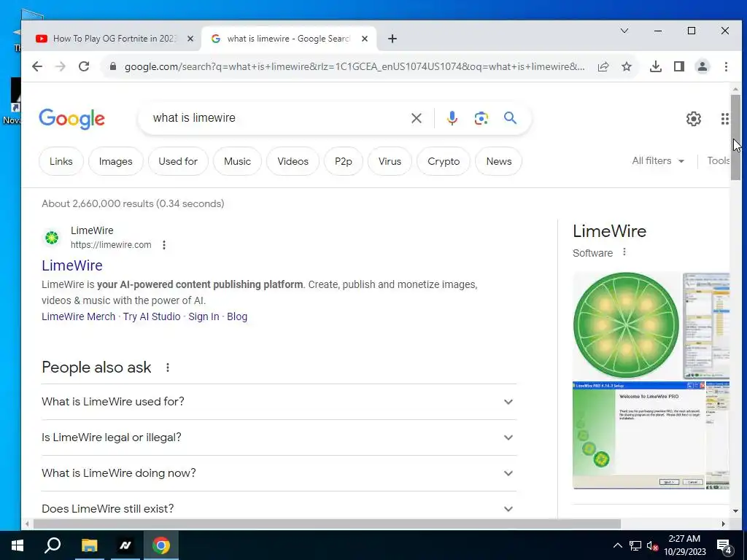Select the Virus filter chip
Image resolution: width=747 pixels, height=560 pixels.
pos(390,161)
